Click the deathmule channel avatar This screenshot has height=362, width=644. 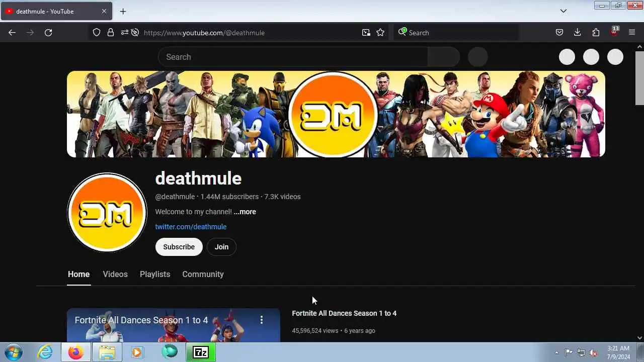click(107, 213)
